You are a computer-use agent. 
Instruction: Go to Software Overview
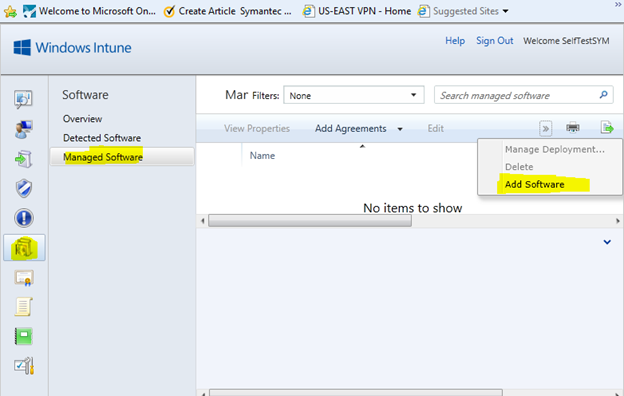point(82,119)
